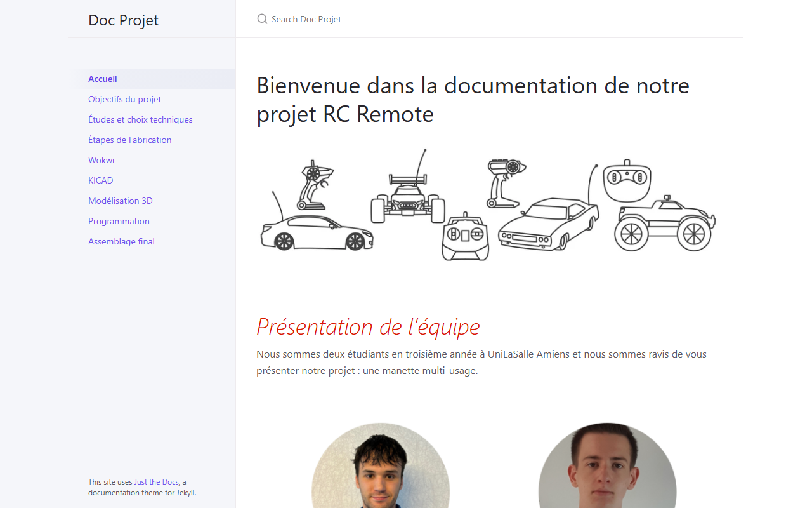Click the RC cars banner illustration
The width and height of the screenshot is (812, 508).
[x=488, y=204]
